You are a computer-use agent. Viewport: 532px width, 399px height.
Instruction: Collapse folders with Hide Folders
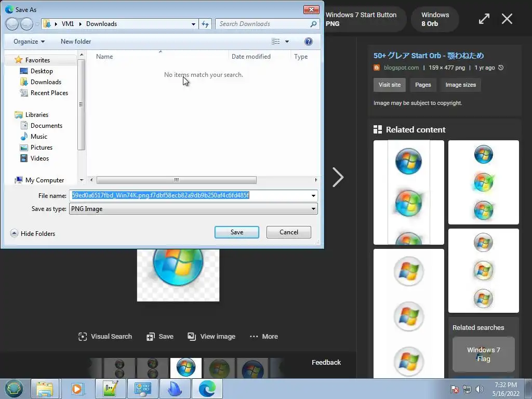click(x=33, y=233)
